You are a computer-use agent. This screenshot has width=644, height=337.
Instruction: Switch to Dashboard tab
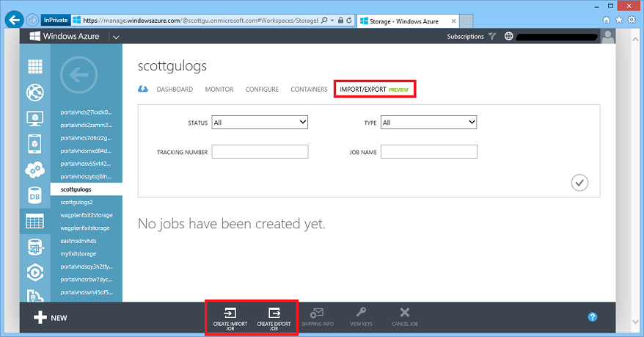coord(175,89)
